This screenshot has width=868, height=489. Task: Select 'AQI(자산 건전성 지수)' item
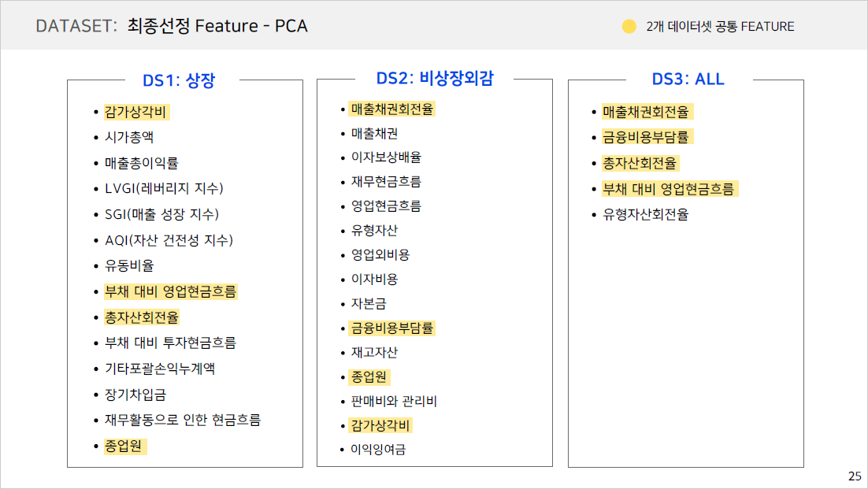(169, 239)
